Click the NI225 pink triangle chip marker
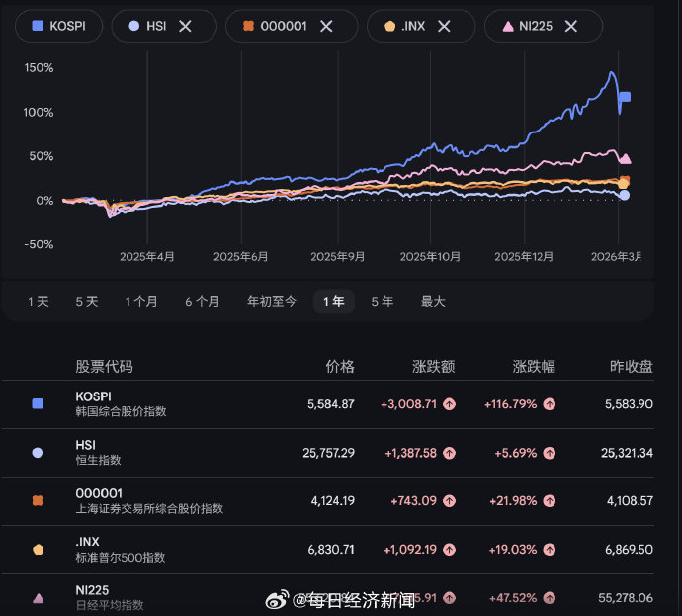This screenshot has width=682, height=616. point(508,27)
